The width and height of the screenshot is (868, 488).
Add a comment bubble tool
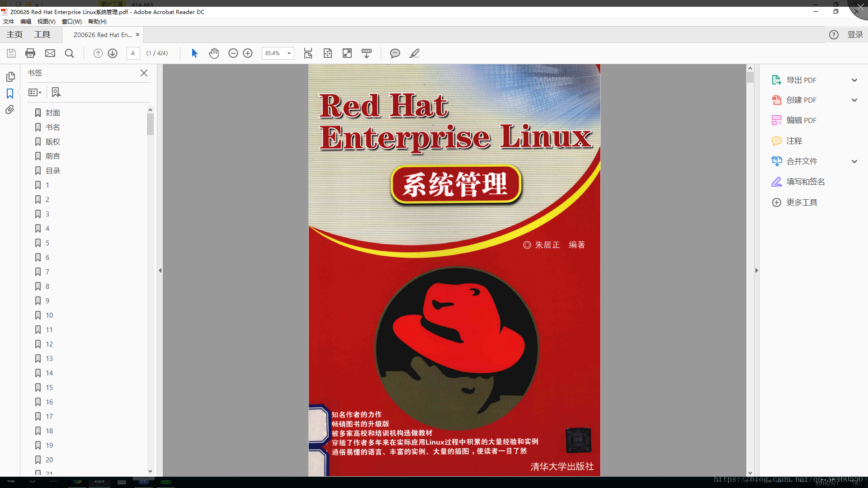[395, 53]
